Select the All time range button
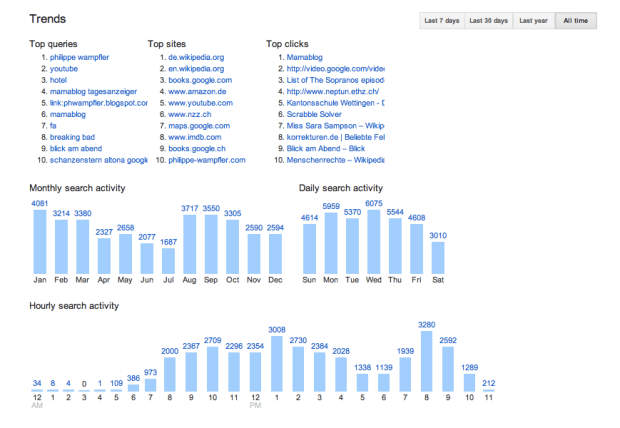Viewport: 620px width, 428px height. pos(576,21)
